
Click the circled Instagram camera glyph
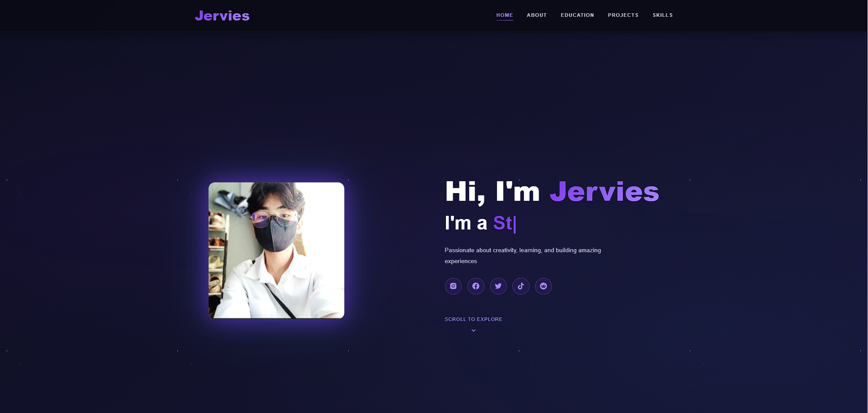(x=453, y=286)
